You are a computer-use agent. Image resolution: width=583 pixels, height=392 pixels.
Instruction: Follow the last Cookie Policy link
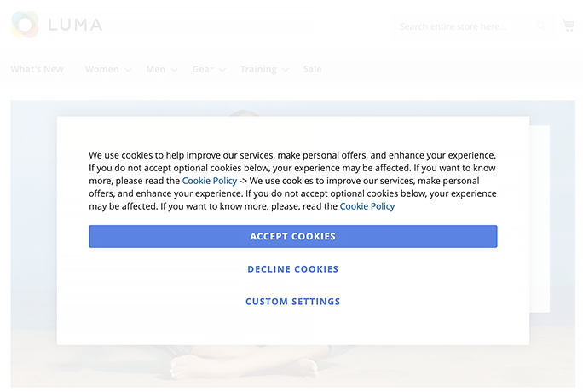coord(367,206)
